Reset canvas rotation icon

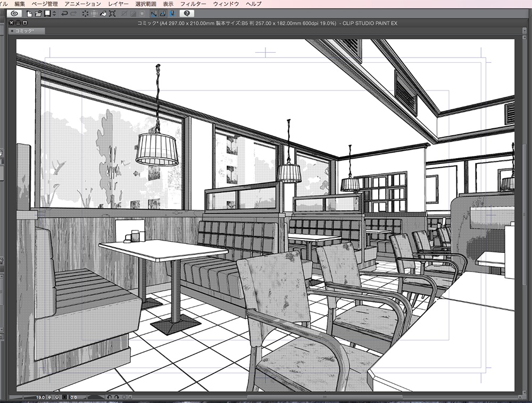pyautogui.click(x=124, y=397)
